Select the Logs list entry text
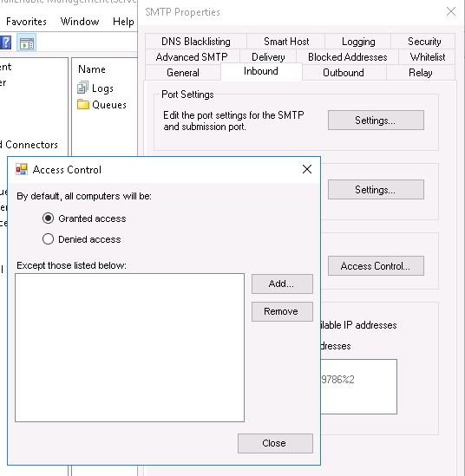The height and width of the screenshot is (476, 465). point(102,88)
